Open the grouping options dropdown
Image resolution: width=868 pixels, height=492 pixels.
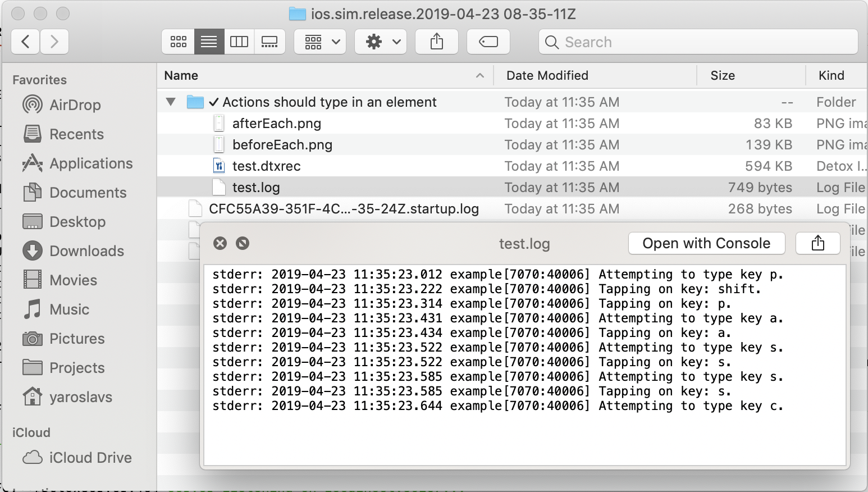click(x=319, y=41)
